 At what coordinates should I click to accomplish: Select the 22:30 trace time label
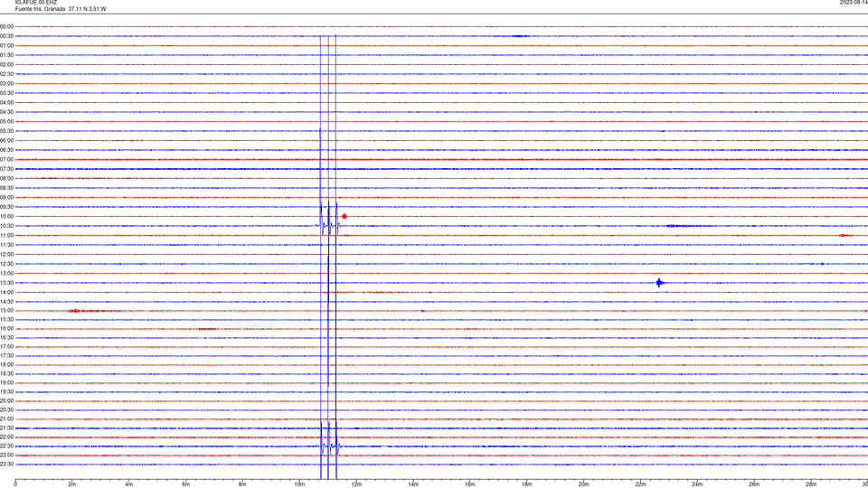pyautogui.click(x=6, y=446)
